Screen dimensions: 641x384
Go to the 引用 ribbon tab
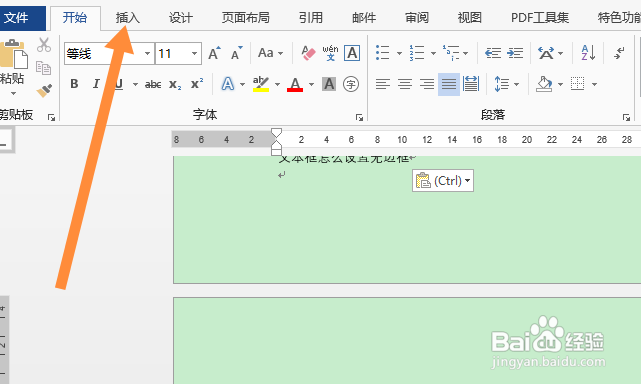(310, 18)
